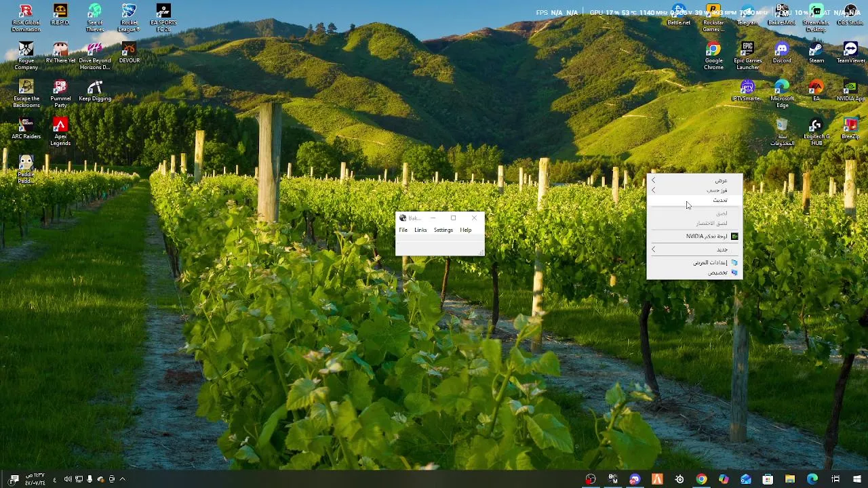Show hidden system tray icons
This screenshot has height=488, width=868.
tap(122, 479)
